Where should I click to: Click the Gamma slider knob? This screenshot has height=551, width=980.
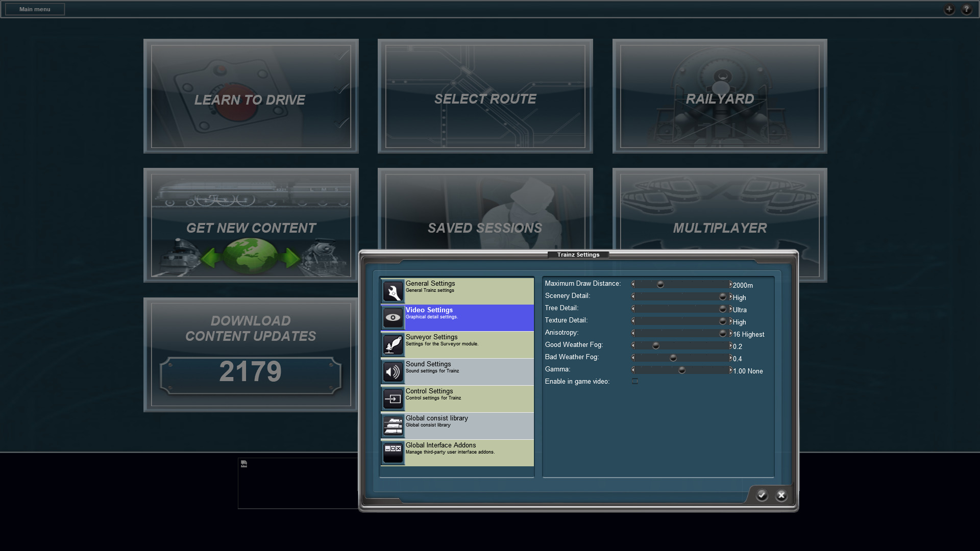682,370
